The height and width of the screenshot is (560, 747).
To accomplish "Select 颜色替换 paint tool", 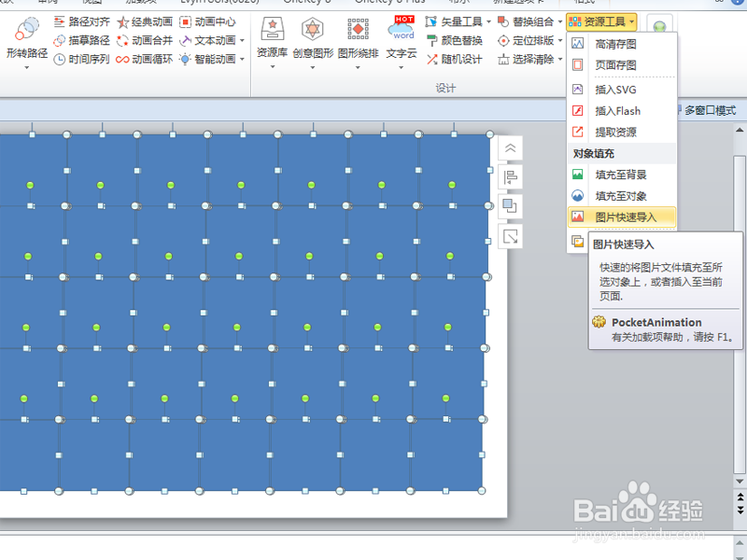I will coord(455,40).
